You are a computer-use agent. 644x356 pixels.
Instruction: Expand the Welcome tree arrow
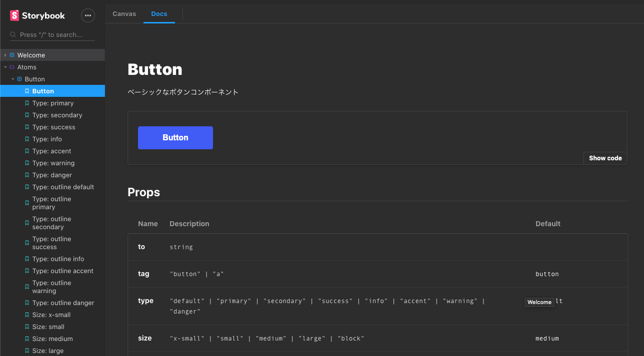[x=5, y=55]
